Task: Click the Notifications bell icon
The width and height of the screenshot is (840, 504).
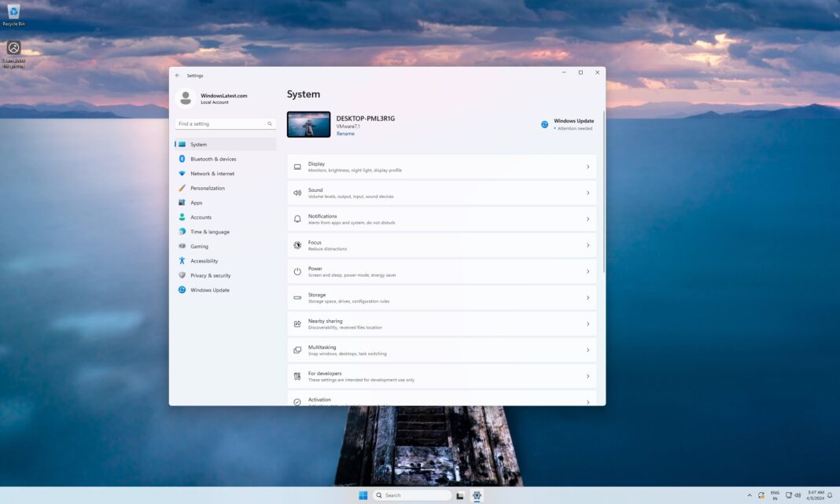Action: (297, 219)
